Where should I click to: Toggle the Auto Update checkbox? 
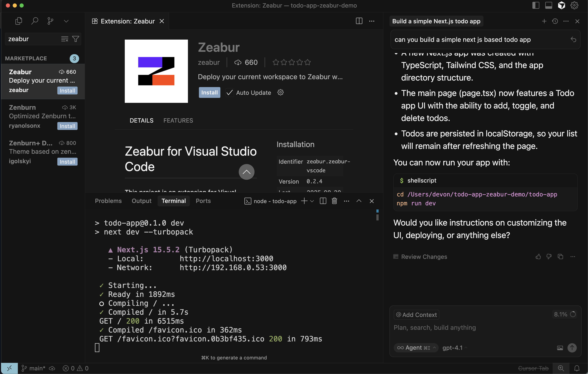[x=229, y=93]
